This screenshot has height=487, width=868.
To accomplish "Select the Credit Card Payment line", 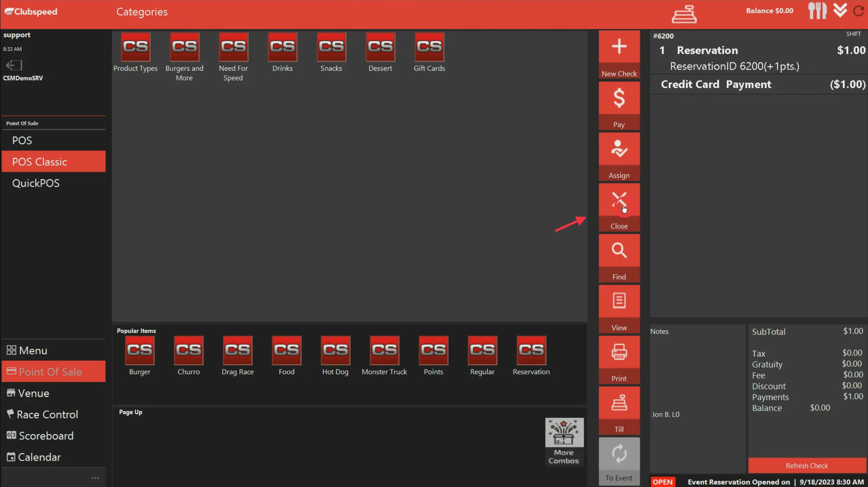I will point(759,84).
